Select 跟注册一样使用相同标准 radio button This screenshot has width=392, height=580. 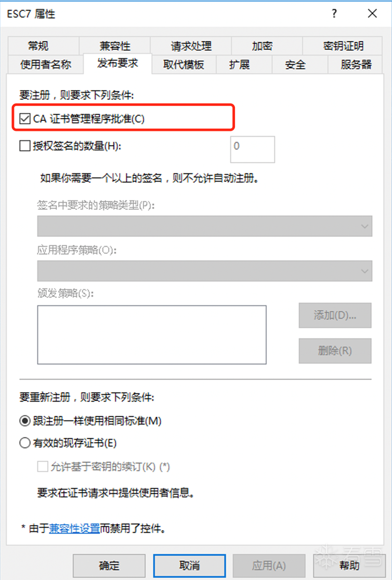(24, 421)
